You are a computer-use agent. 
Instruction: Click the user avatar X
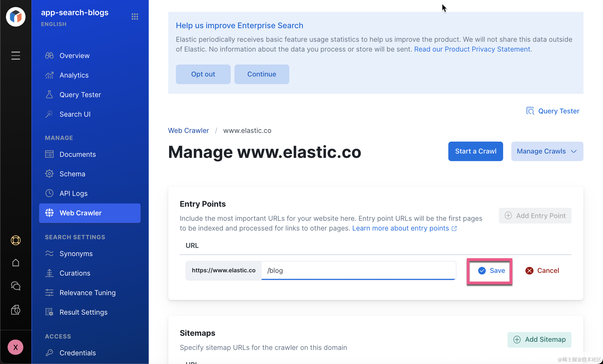pos(15,347)
